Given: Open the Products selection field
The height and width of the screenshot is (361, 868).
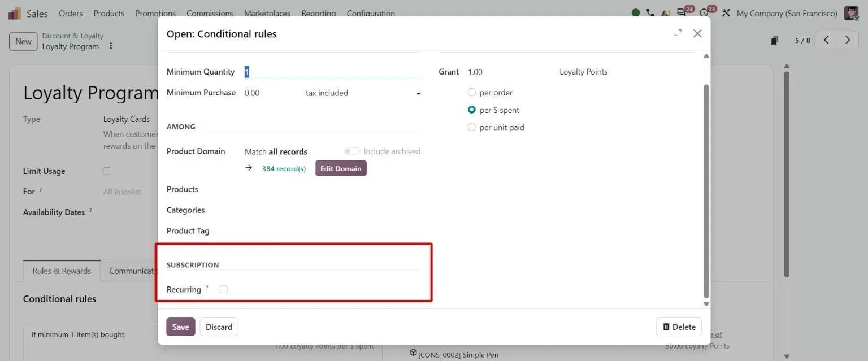Looking at the screenshot, I should (x=333, y=189).
